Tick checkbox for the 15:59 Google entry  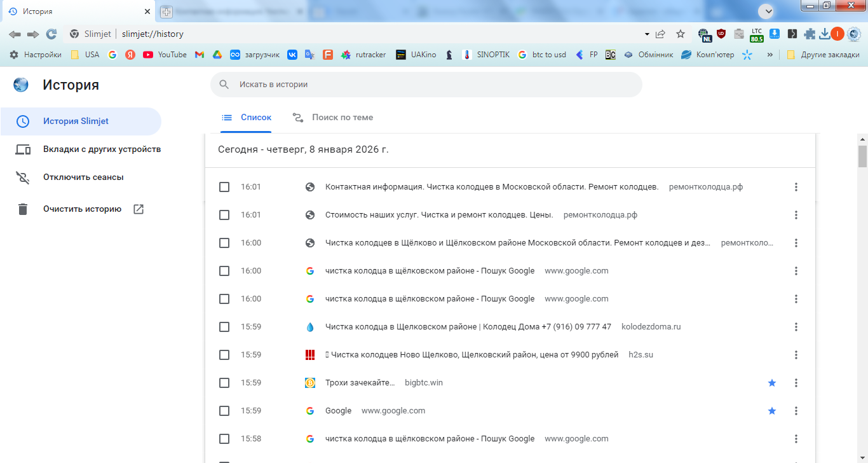pos(224,411)
